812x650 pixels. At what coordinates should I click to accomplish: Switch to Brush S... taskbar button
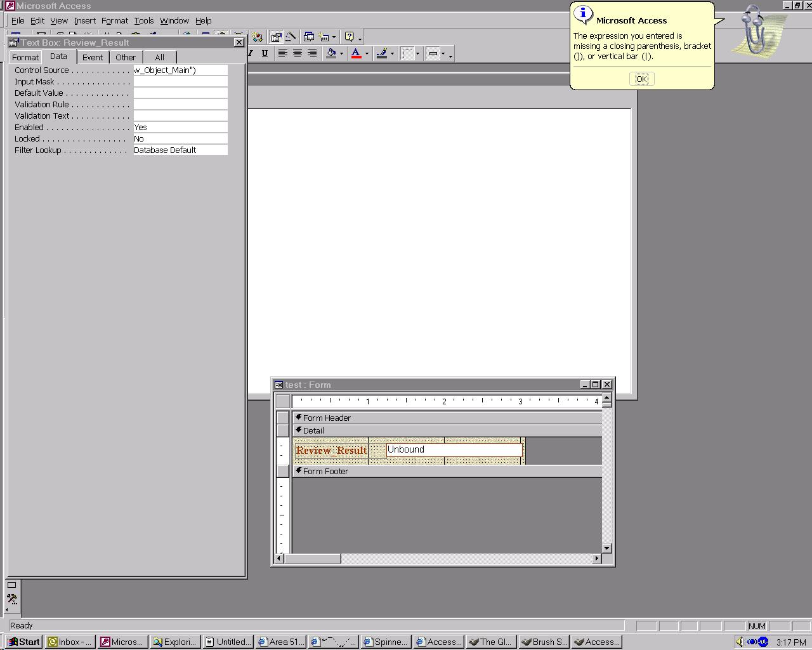point(544,642)
